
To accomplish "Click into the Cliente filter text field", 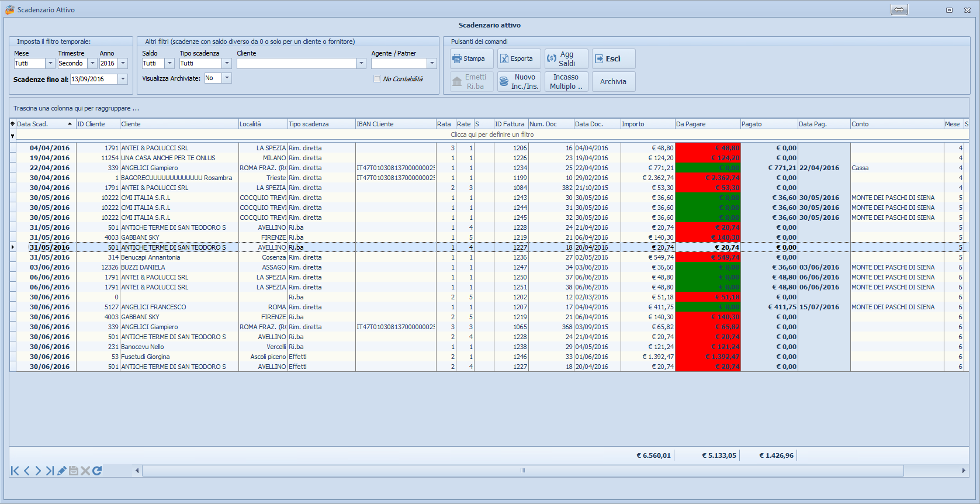I will pos(296,63).
